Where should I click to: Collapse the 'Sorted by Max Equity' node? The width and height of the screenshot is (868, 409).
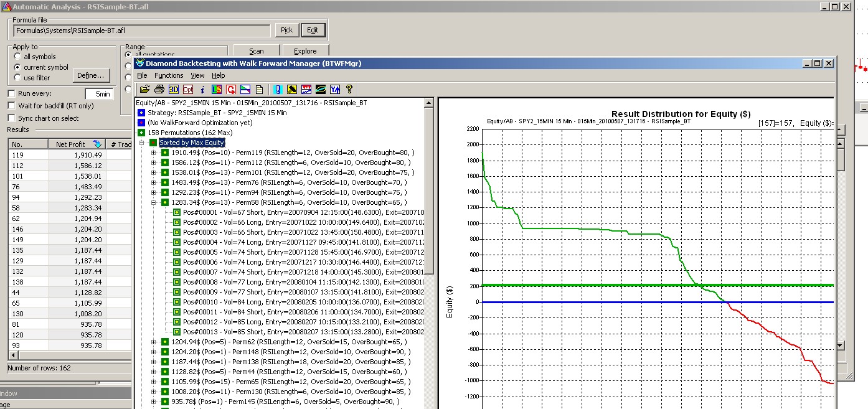tap(141, 143)
